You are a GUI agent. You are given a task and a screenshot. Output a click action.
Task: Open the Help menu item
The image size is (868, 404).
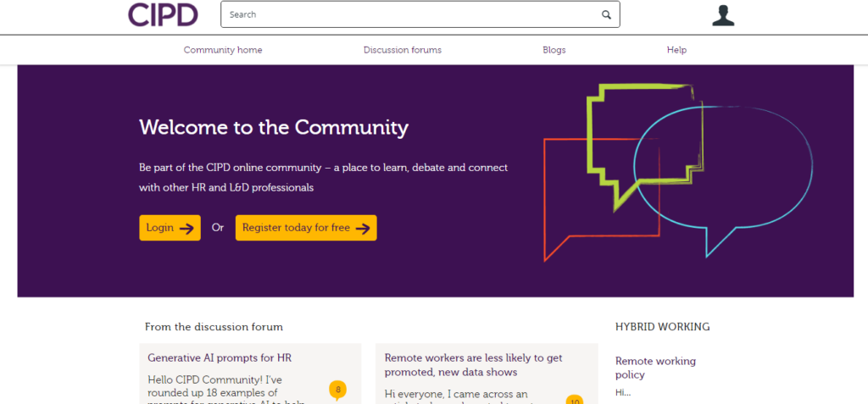pyautogui.click(x=676, y=50)
